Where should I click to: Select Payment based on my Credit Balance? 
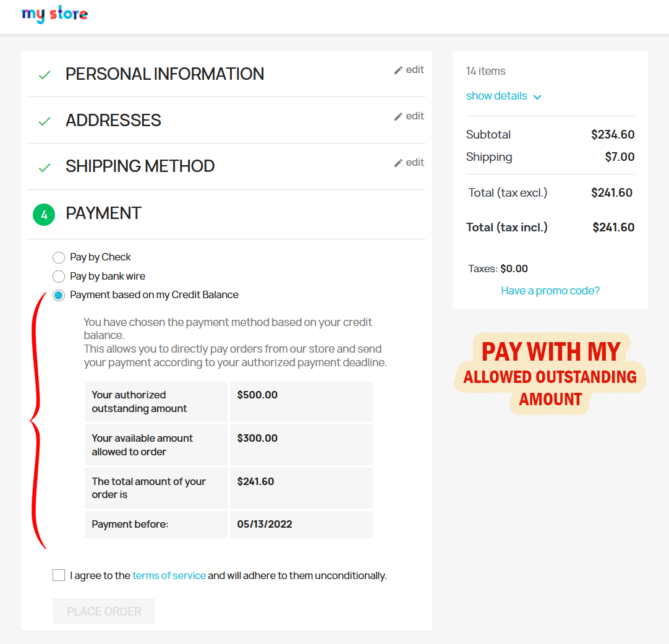click(59, 295)
